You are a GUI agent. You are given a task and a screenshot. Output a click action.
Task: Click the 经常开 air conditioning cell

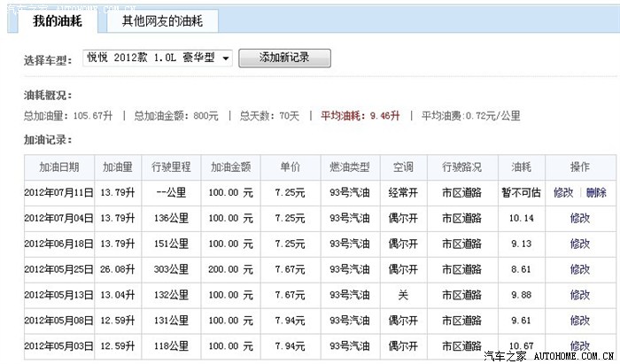coord(403,192)
